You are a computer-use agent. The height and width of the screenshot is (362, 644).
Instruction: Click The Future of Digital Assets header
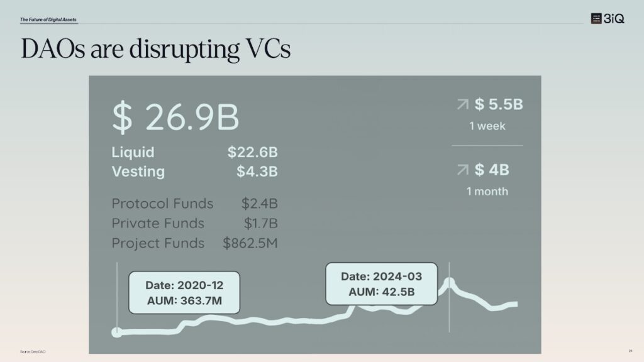point(48,19)
